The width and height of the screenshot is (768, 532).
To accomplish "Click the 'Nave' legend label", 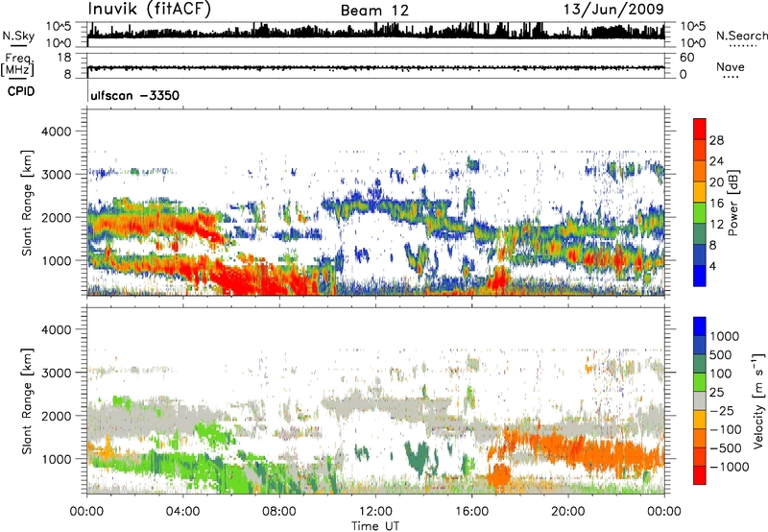I will tap(731, 66).
